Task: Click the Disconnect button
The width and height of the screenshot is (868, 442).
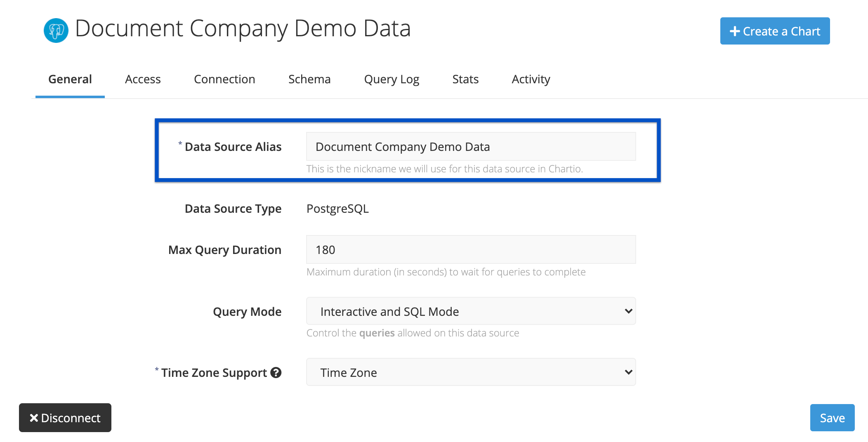Action: pos(65,418)
